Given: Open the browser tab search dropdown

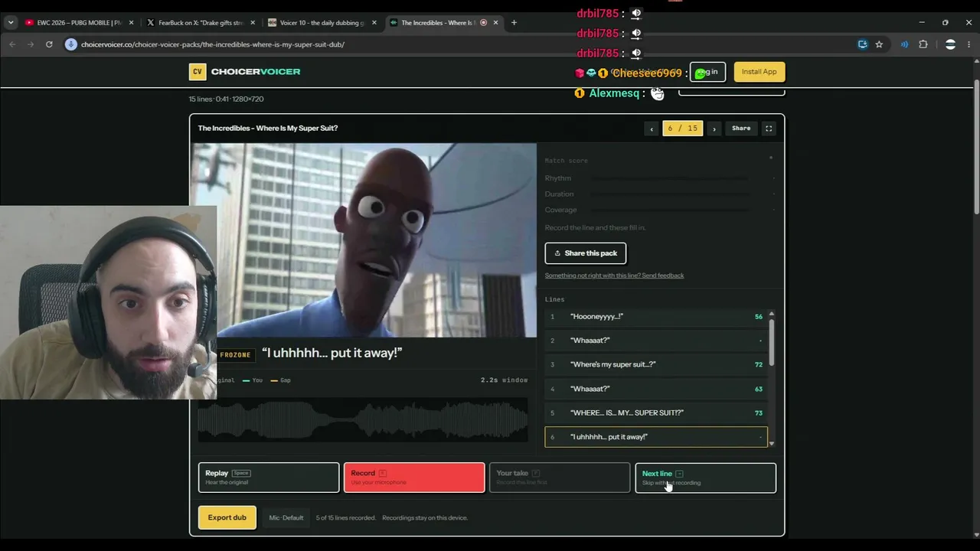Looking at the screenshot, I should (x=11, y=23).
